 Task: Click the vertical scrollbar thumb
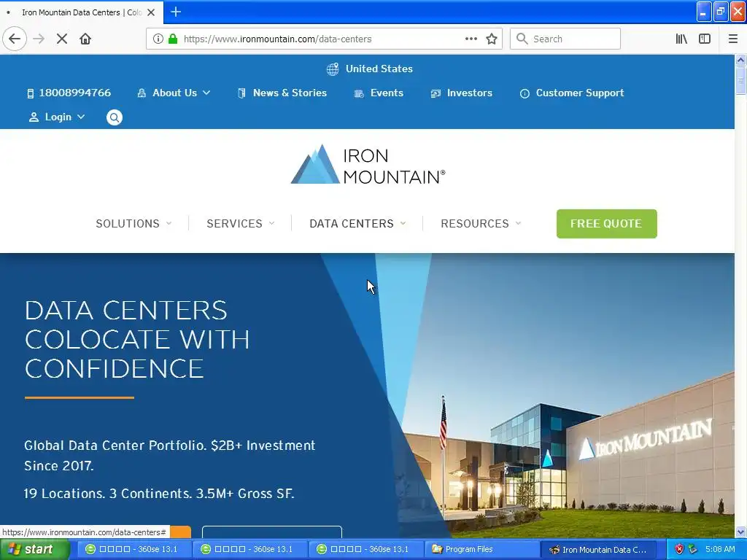(x=740, y=80)
